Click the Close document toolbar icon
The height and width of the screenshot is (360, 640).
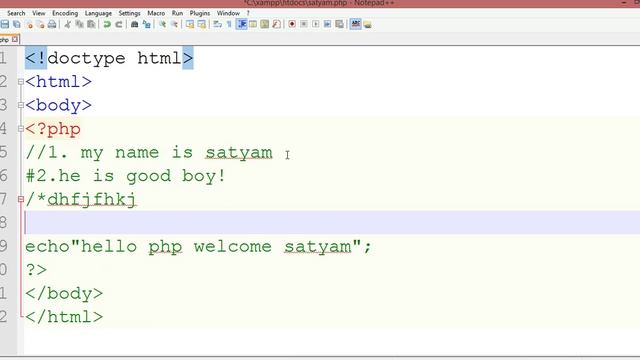click(29, 24)
